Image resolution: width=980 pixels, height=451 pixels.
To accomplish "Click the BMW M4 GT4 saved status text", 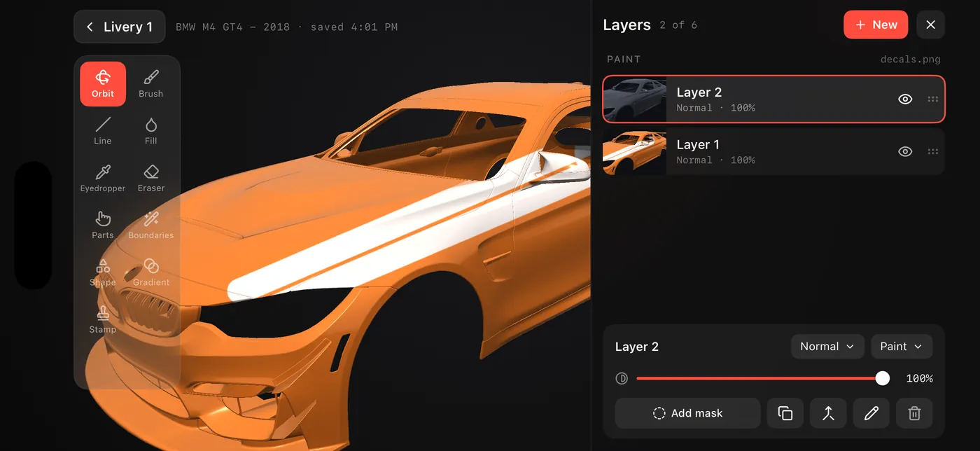I will pos(286,27).
